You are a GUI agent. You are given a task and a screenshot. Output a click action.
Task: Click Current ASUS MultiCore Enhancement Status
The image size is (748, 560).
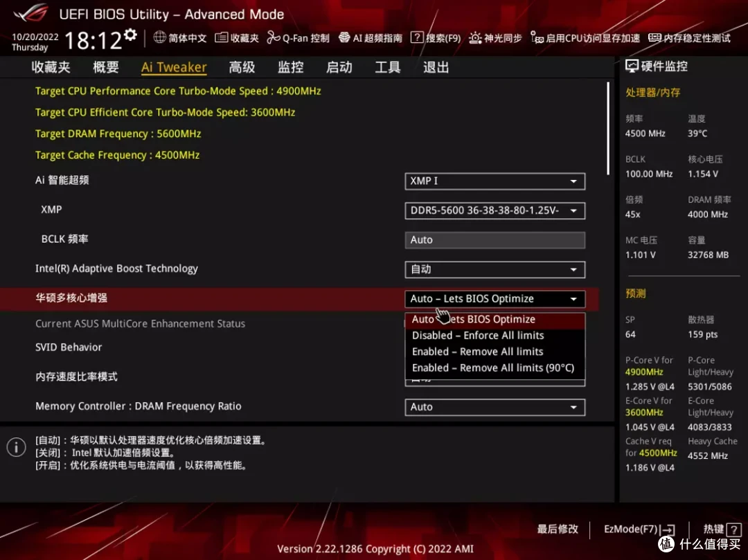point(140,323)
